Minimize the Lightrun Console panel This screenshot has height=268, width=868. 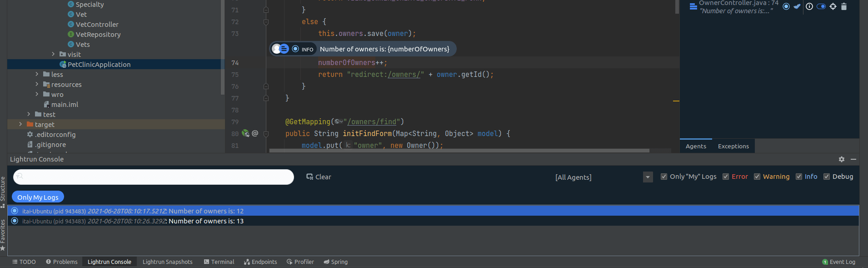pyautogui.click(x=853, y=159)
